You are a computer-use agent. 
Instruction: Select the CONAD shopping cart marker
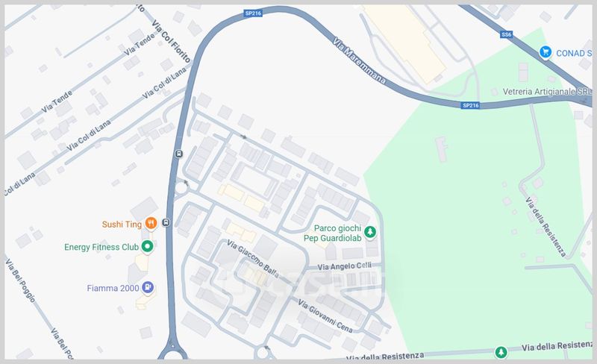(x=546, y=52)
